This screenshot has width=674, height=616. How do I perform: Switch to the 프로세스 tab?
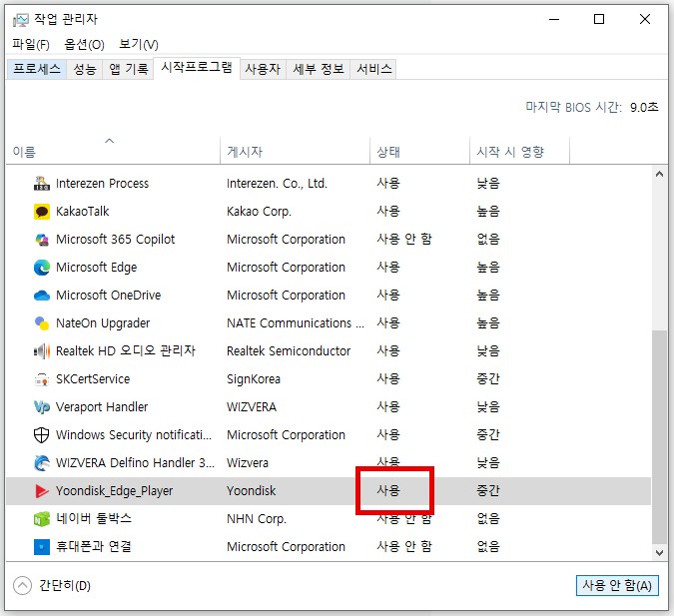pos(37,69)
